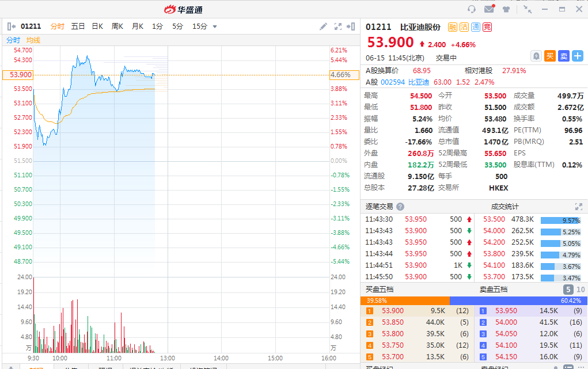Open A-share link 002594

click(393, 82)
